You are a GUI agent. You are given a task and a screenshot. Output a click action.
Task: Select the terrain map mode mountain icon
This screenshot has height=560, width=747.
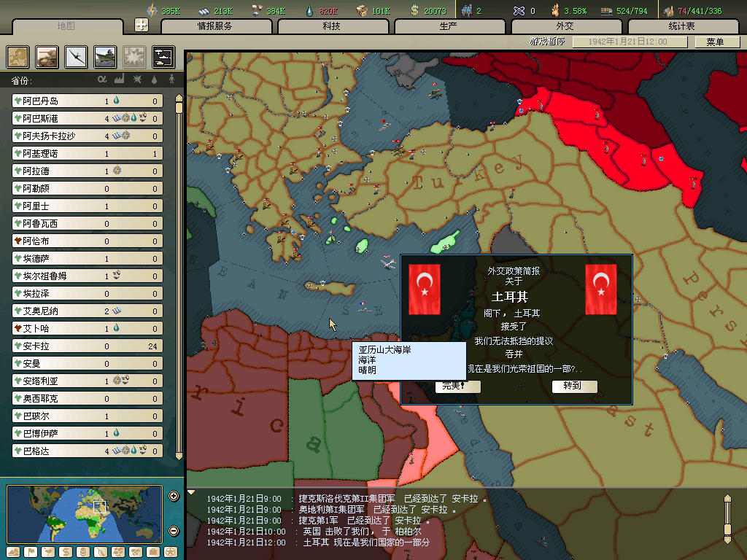click(x=13, y=552)
